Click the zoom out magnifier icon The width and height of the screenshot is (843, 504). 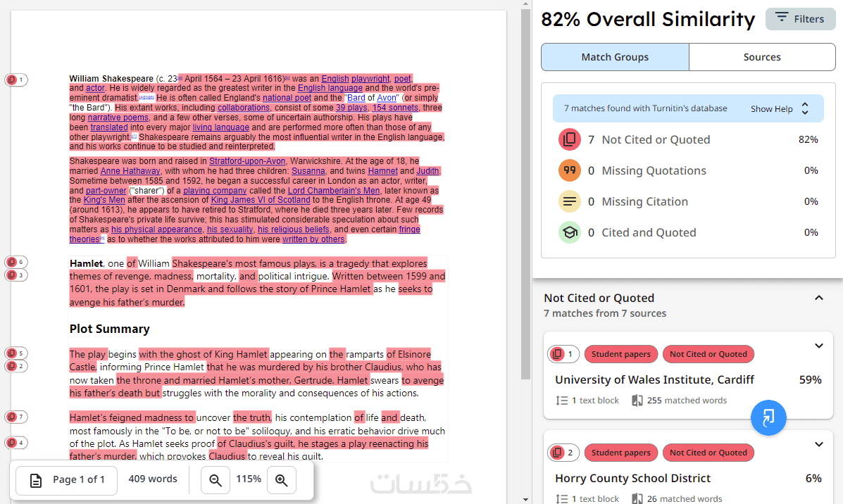[x=216, y=480]
